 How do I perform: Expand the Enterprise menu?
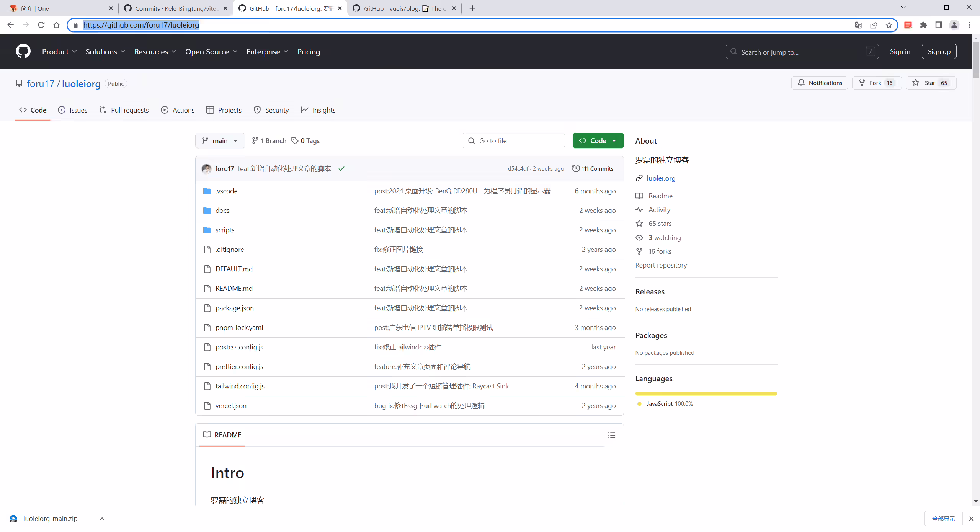coord(267,51)
